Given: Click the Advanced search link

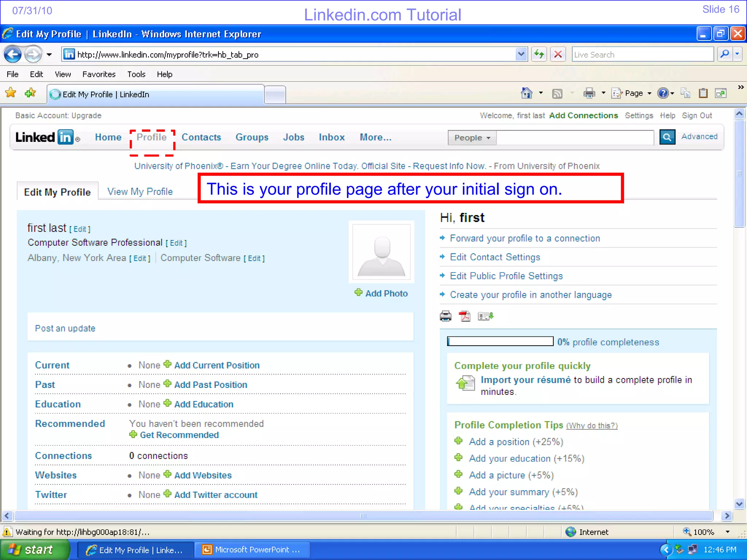Looking at the screenshot, I should click(x=699, y=136).
